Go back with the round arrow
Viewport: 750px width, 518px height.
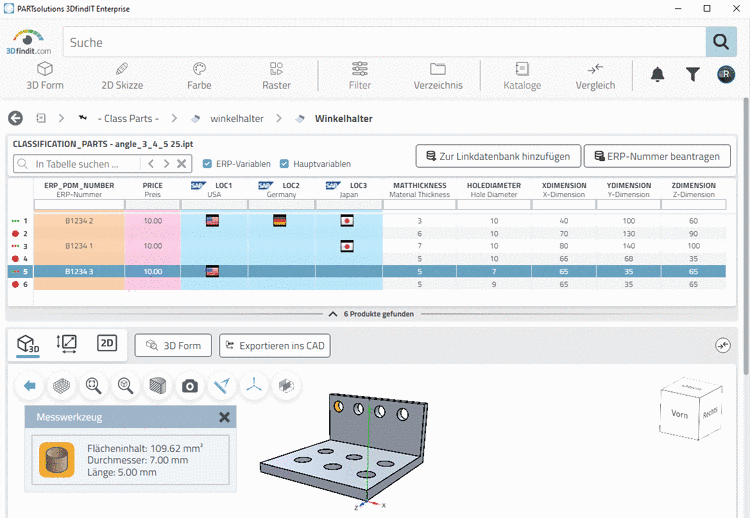click(x=15, y=118)
